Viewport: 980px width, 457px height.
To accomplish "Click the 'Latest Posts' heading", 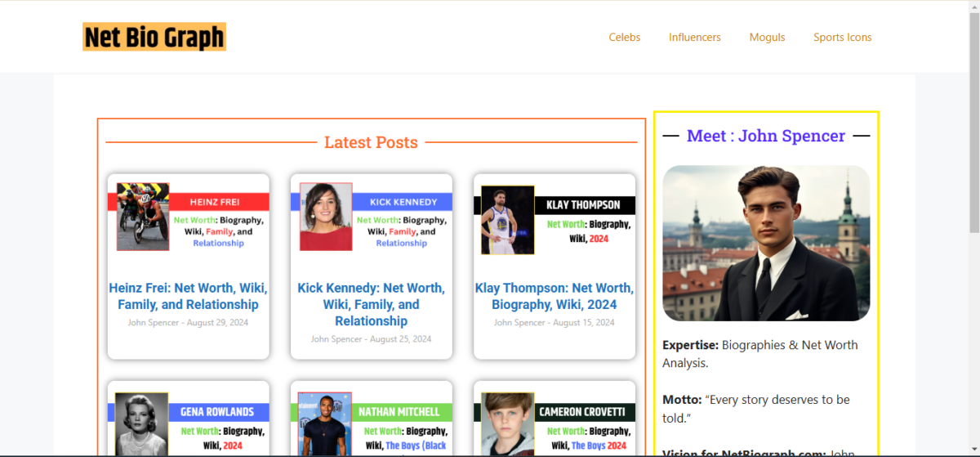I will click(371, 142).
